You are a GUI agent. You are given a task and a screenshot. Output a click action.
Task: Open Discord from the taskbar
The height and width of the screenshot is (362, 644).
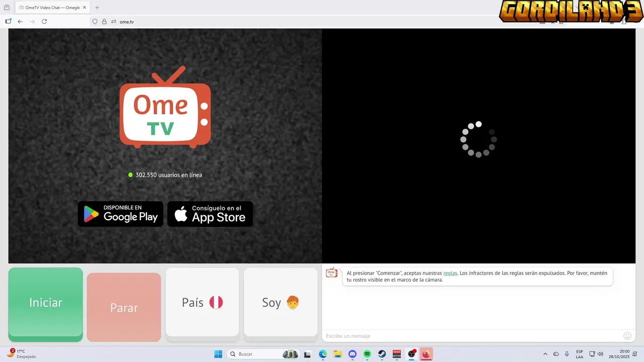coord(352,354)
